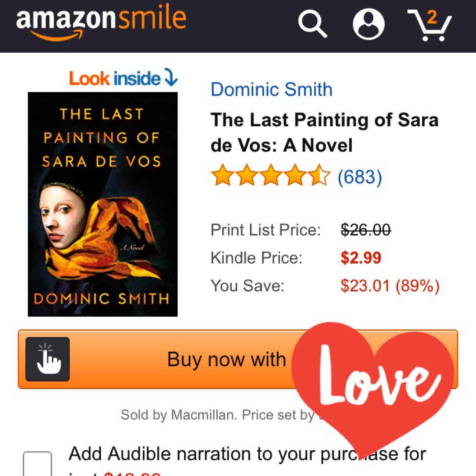Click the Add Audible narration label text
476x476 pixels.
tap(247, 454)
